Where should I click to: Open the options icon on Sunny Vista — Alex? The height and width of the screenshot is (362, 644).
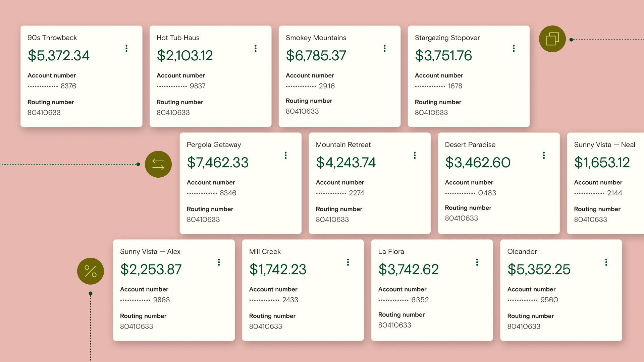tap(219, 262)
